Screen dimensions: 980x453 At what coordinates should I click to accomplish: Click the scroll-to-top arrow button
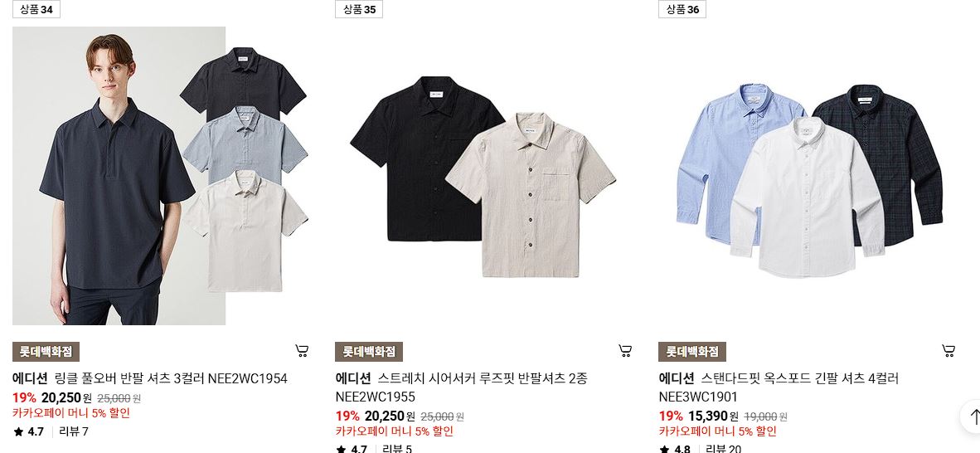[x=974, y=416]
